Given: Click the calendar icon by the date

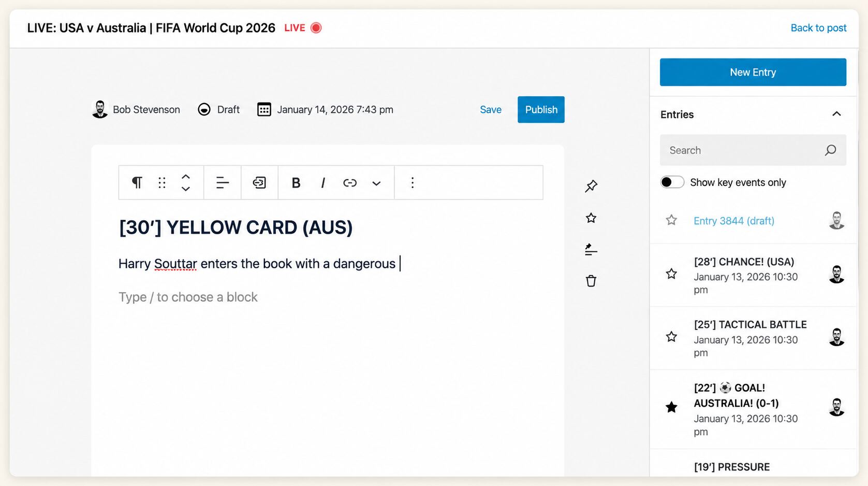Looking at the screenshot, I should [x=264, y=109].
